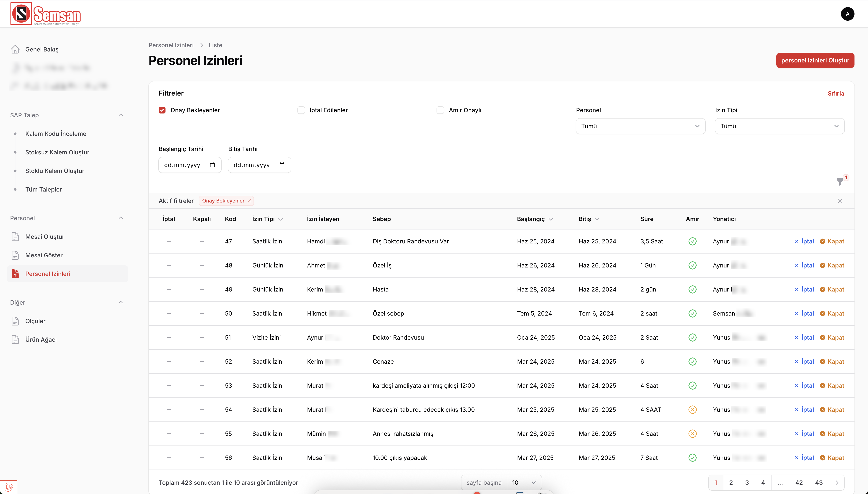
Task: Remove the Onay Bekleyenler active filter tag
Action: pos(249,201)
